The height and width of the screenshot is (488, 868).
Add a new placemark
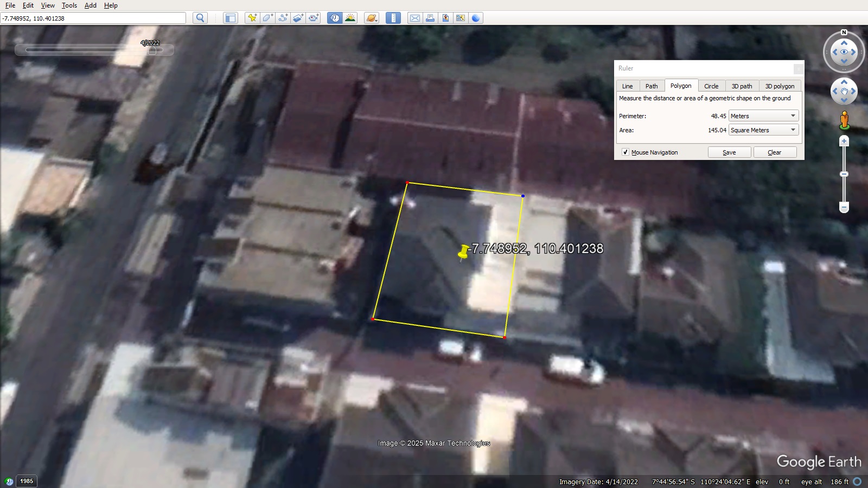(252, 17)
